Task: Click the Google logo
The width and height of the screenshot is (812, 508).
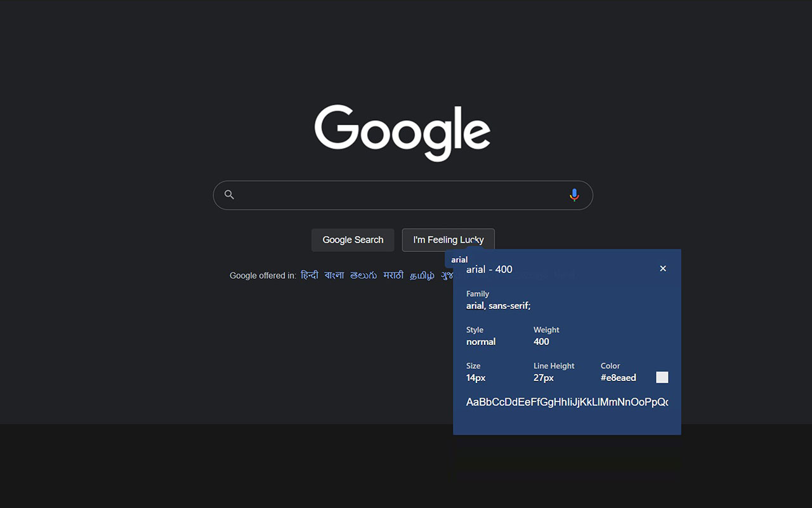Action: (x=402, y=133)
